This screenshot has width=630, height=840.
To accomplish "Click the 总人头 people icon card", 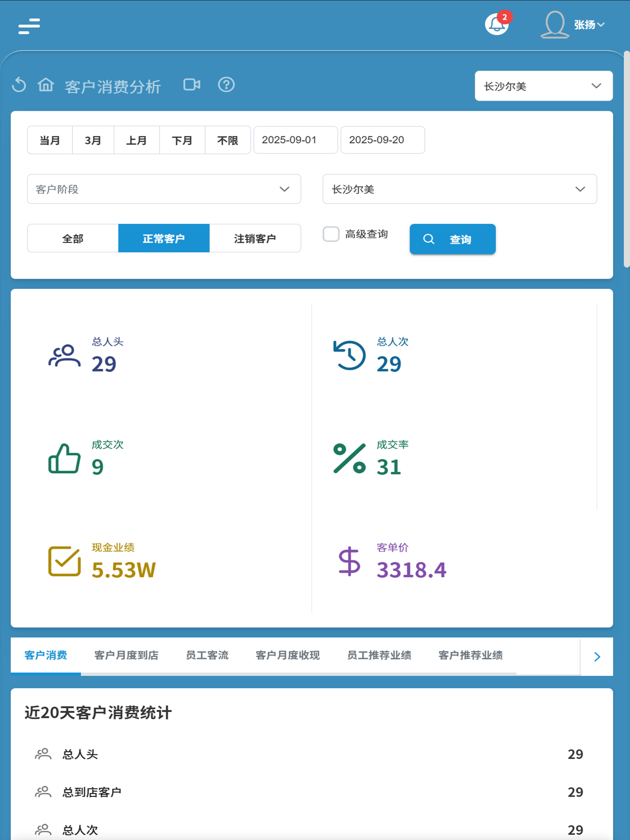I will (65, 356).
